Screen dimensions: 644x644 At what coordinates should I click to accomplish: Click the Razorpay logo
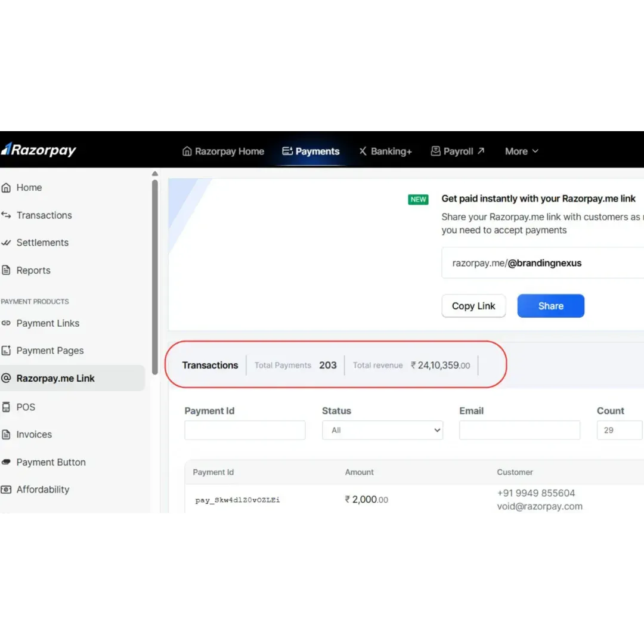point(39,150)
